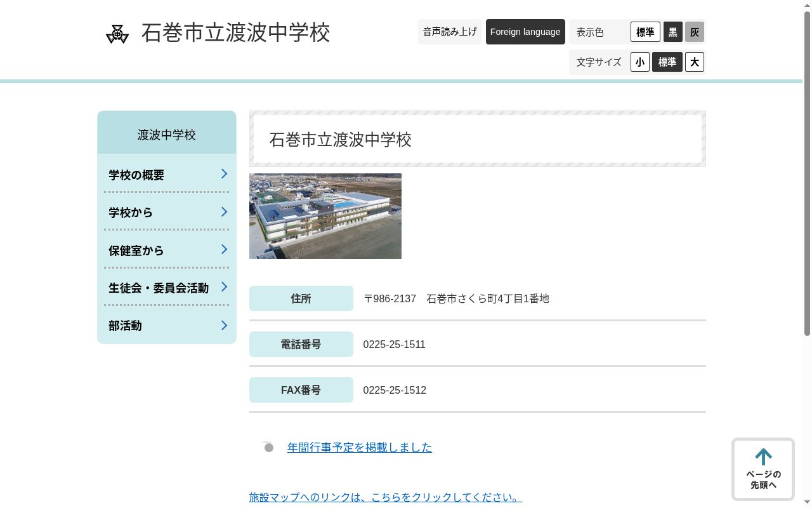The width and height of the screenshot is (812, 508).
Task: Set text size to 大
Action: [x=695, y=62]
